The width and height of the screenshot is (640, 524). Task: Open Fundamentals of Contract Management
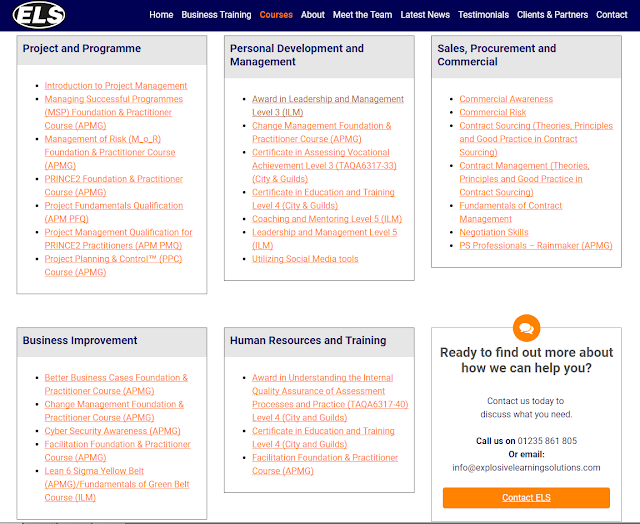click(x=511, y=212)
